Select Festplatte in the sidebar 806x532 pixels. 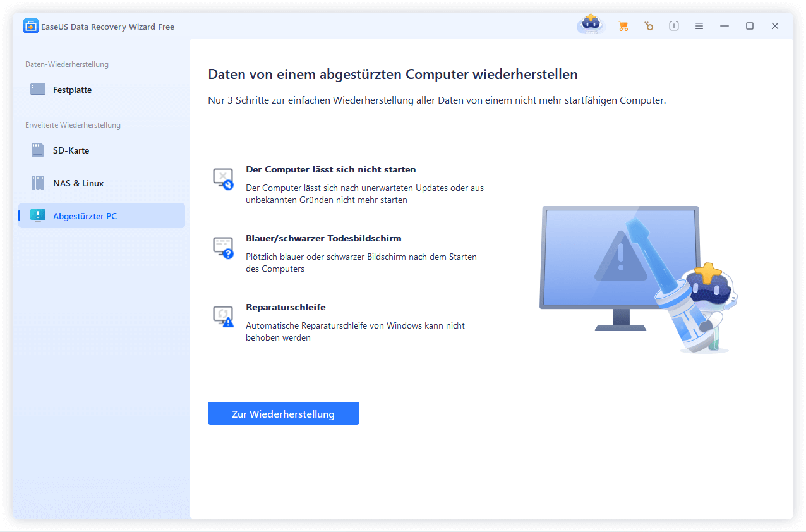tap(102, 90)
